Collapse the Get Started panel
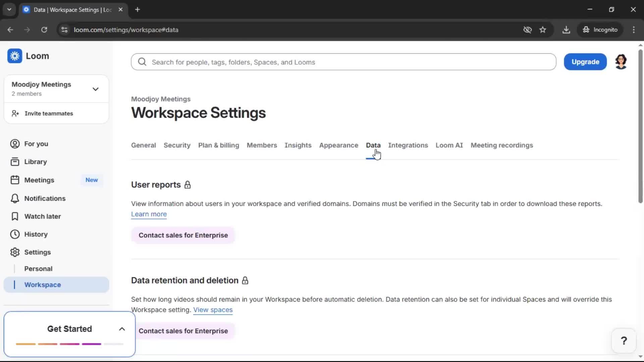The height and width of the screenshot is (362, 644). [x=122, y=329]
